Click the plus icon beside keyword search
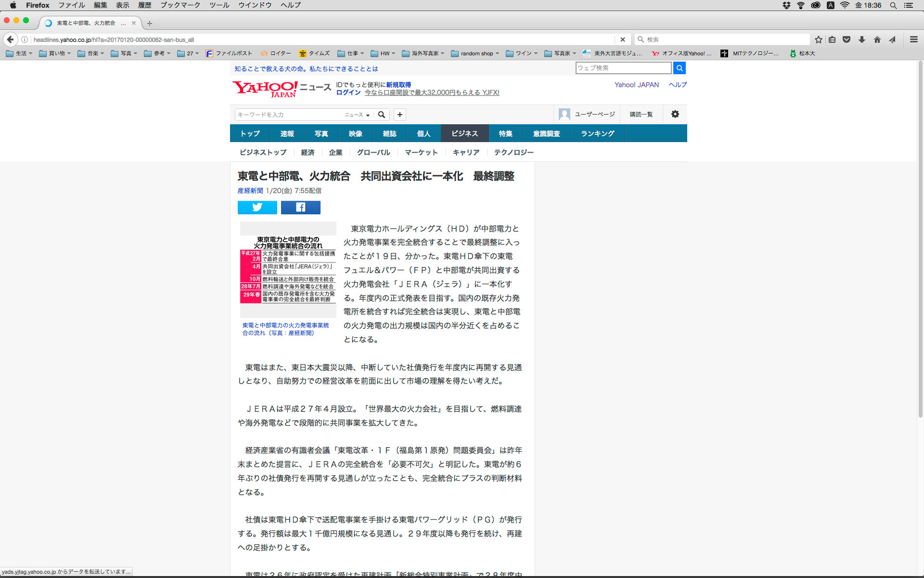The image size is (924, 578). click(399, 115)
